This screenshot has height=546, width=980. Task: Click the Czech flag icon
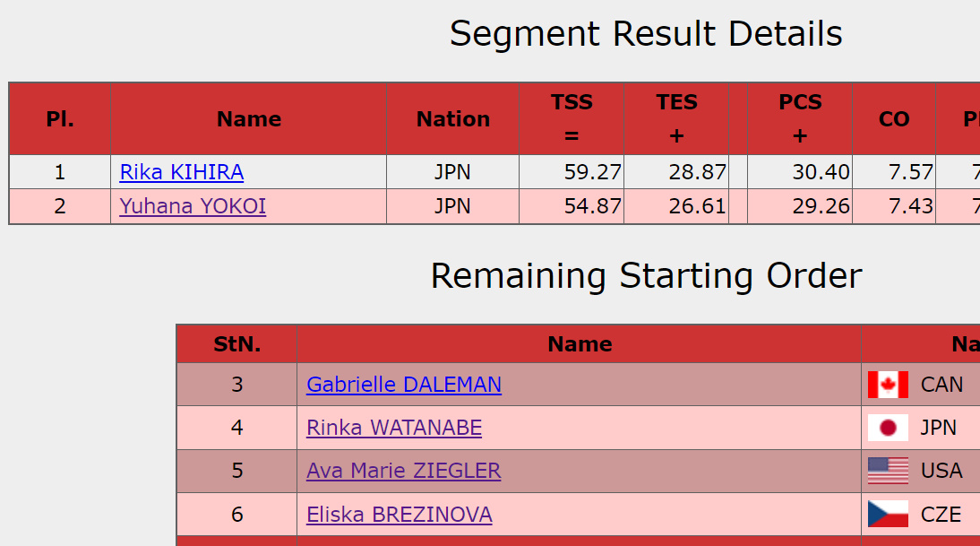click(x=888, y=515)
